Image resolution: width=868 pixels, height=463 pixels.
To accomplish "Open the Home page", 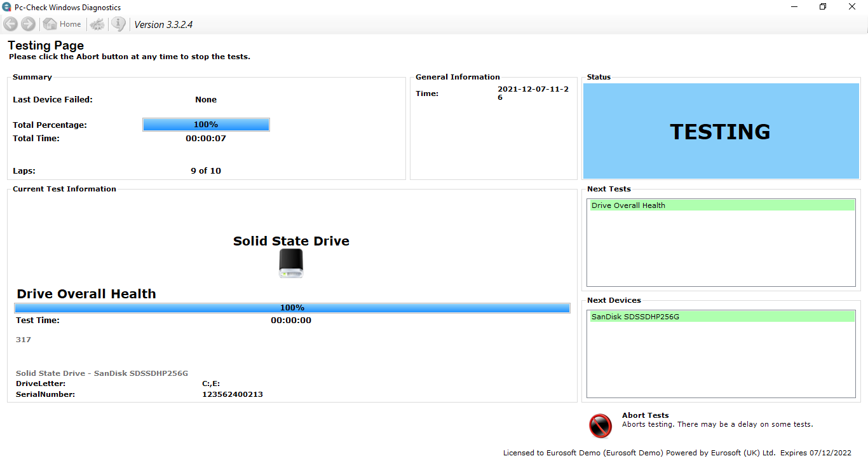I will pos(62,24).
